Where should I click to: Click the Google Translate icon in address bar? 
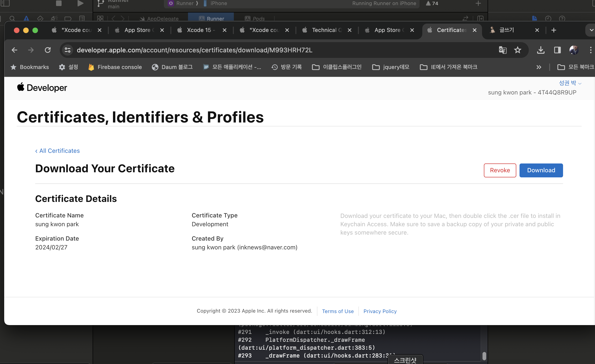(503, 50)
